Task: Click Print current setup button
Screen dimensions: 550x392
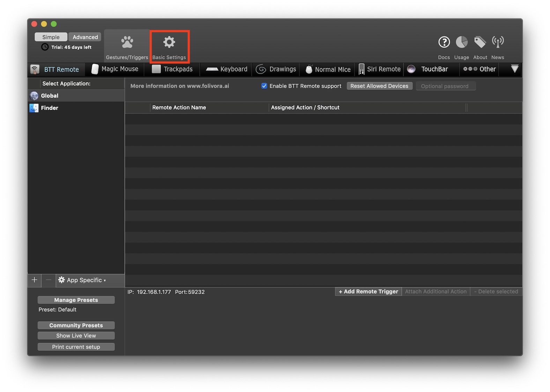Action: (76, 347)
